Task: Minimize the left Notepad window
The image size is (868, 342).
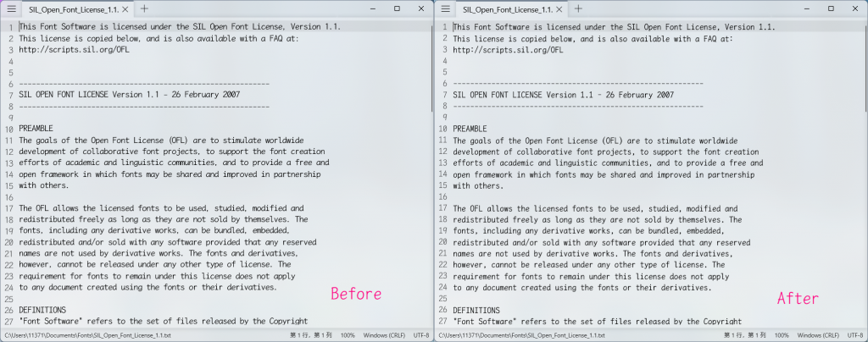Action: pos(373,8)
